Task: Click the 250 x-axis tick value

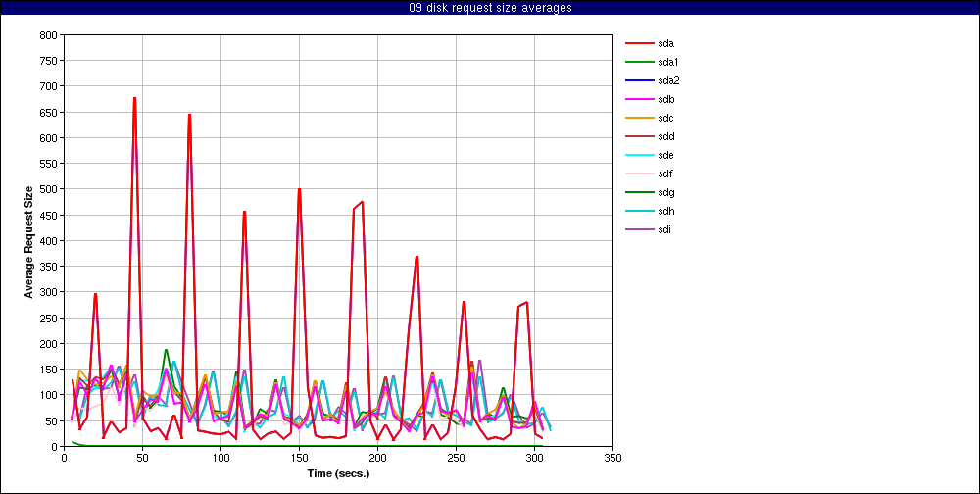Action: tap(457, 458)
